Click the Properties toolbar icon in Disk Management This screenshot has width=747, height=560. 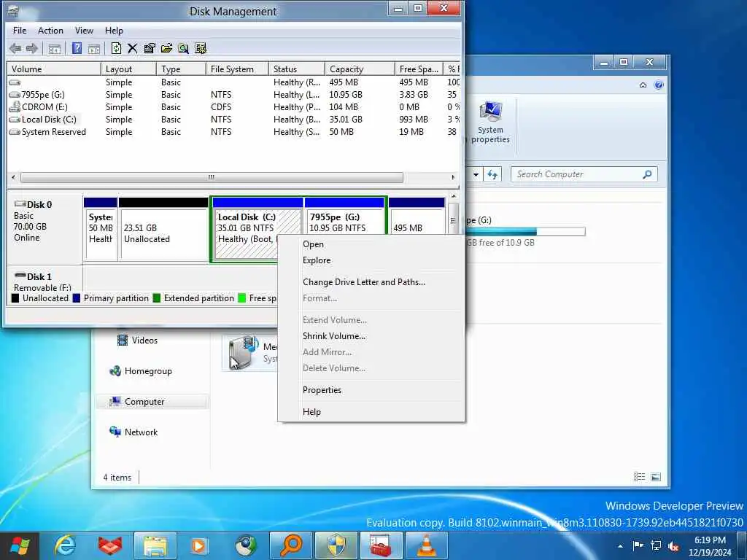pyautogui.click(x=149, y=48)
